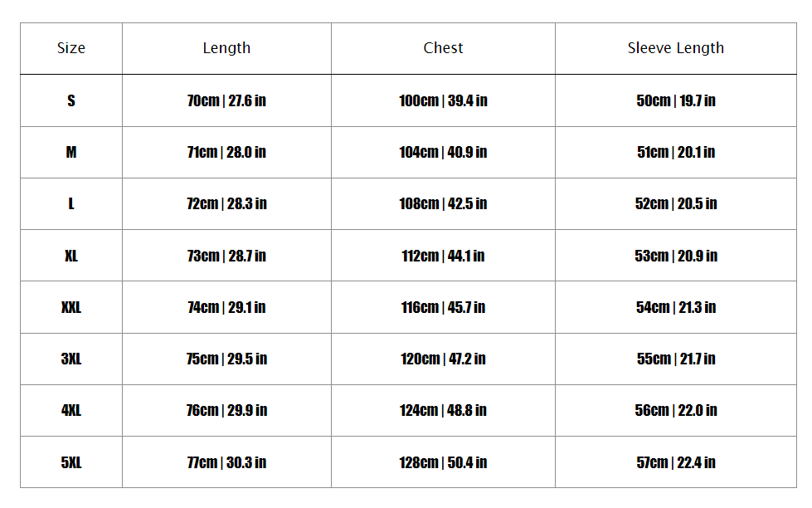Select the 112cm | 44.1 in chest cell
Viewport: 812px width, 508px height.
[443, 256]
